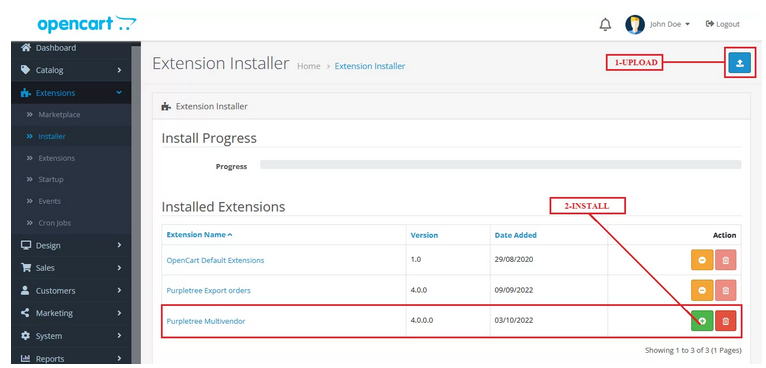The height and width of the screenshot is (368, 766).
Task: Open John Doe user dropdown
Action: point(658,24)
